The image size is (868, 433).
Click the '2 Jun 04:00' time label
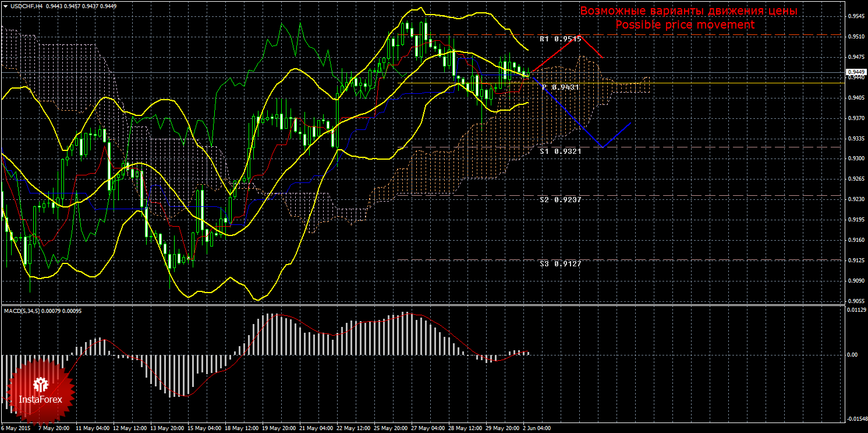click(x=537, y=428)
